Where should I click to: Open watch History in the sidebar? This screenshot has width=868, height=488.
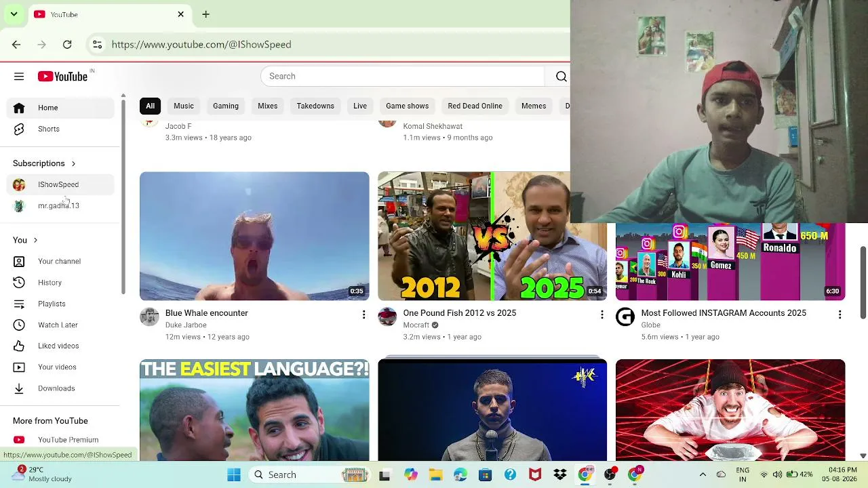click(x=61, y=283)
